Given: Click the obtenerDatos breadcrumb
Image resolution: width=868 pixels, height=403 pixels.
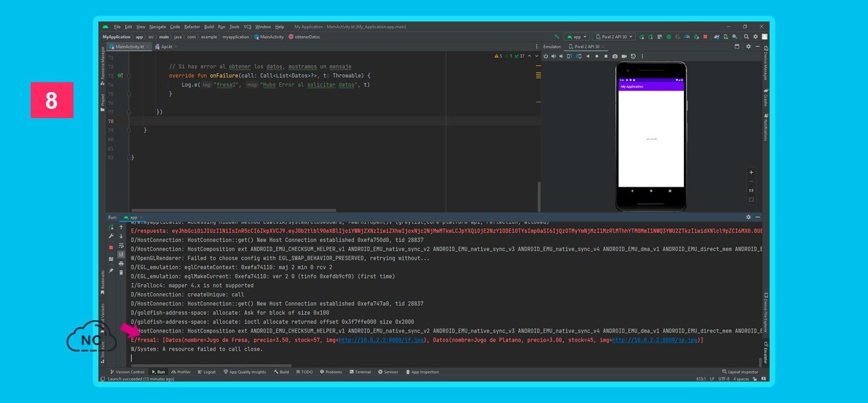Looking at the screenshot, I should point(304,36).
